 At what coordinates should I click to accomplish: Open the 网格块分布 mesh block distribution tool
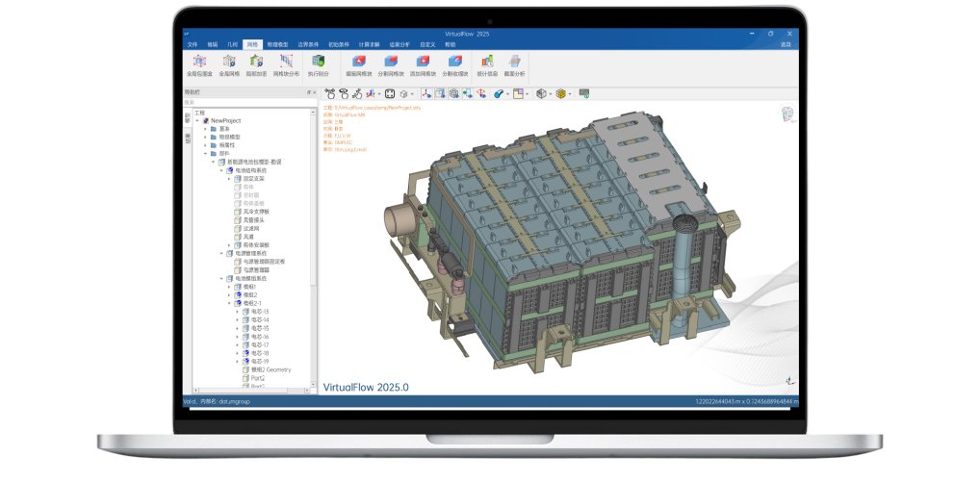[x=286, y=64]
